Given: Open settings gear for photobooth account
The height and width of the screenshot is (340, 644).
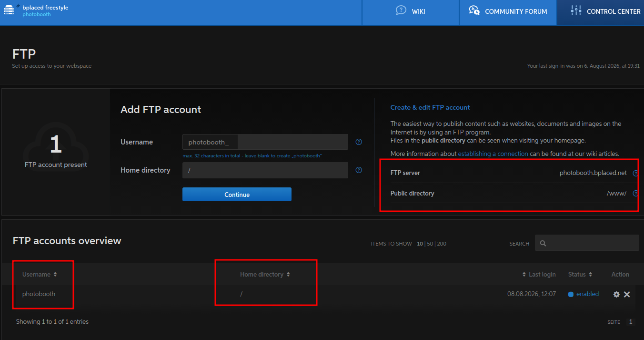Looking at the screenshot, I should (616, 295).
